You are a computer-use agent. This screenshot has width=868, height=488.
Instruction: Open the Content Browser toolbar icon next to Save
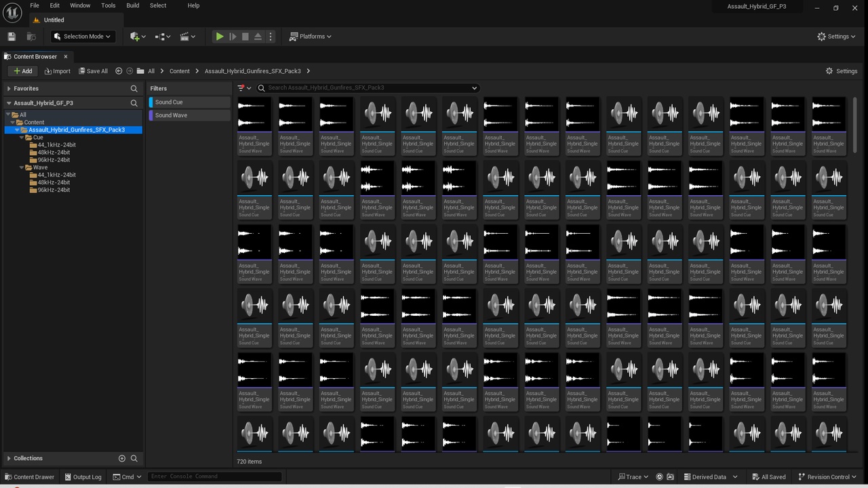tap(31, 37)
